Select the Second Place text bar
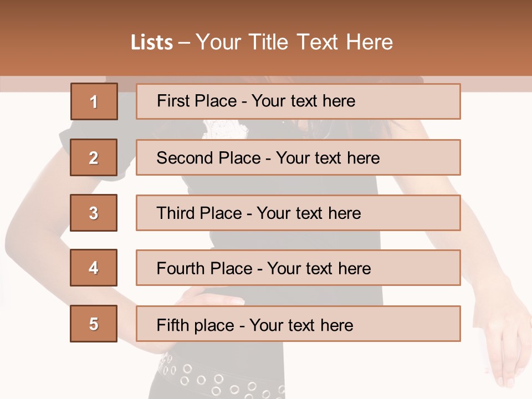The width and height of the screenshot is (532, 399). 298,157
